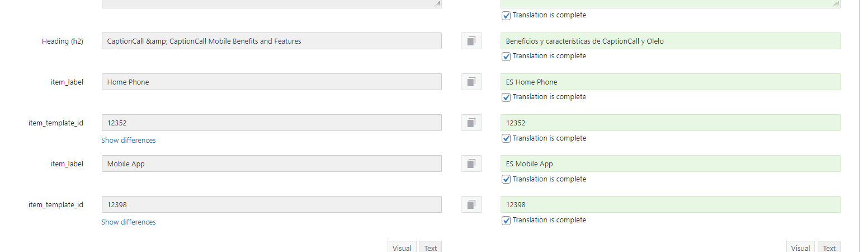Viewport: 868px width, 252px height.
Task: Click the resize handle of top translation textarea
Action: pyautogui.click(x=837, y=4)
